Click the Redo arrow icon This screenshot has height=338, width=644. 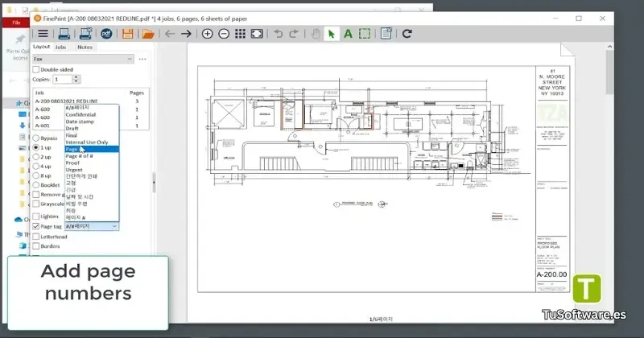click(x=294, y=34)
